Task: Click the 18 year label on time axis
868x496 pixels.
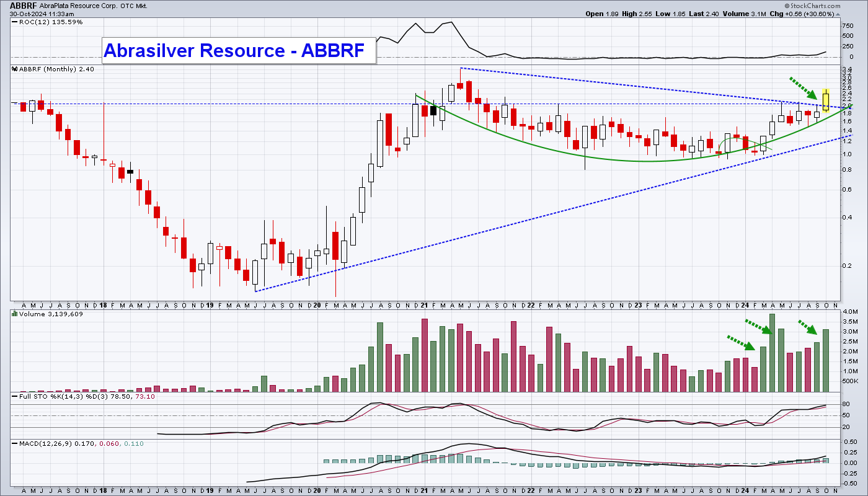Action: (104, 306)
